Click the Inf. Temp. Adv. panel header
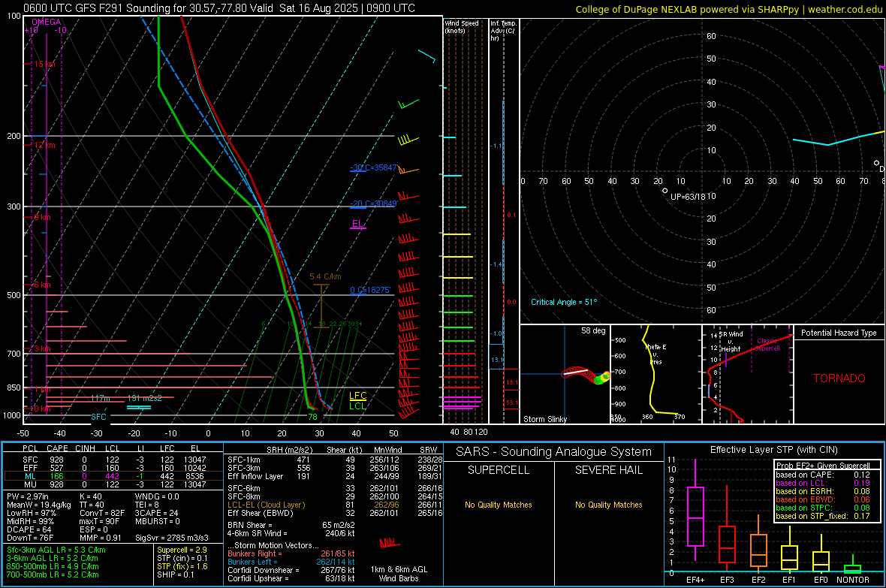This screenshot has height=588, width=886. [503, 31]
